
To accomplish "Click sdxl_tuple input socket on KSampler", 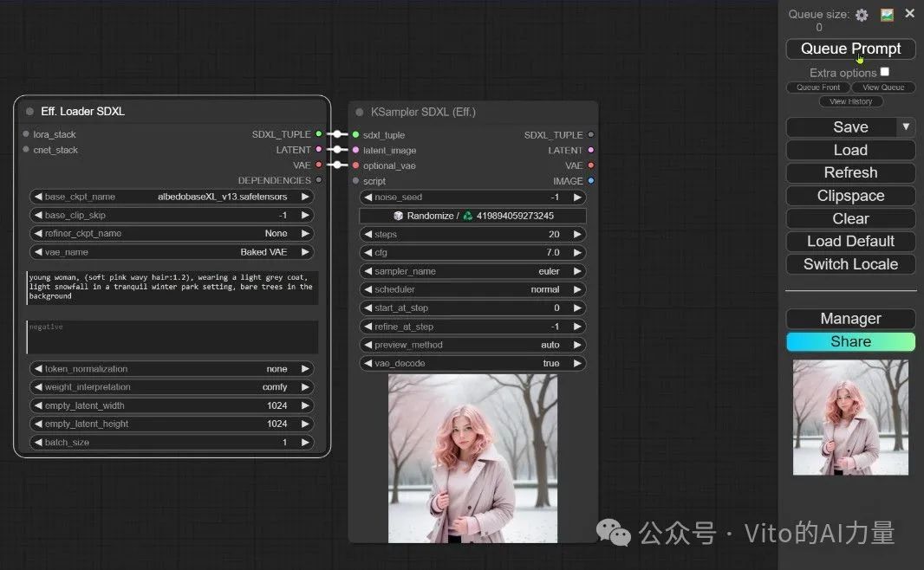I will click(356, 135).
